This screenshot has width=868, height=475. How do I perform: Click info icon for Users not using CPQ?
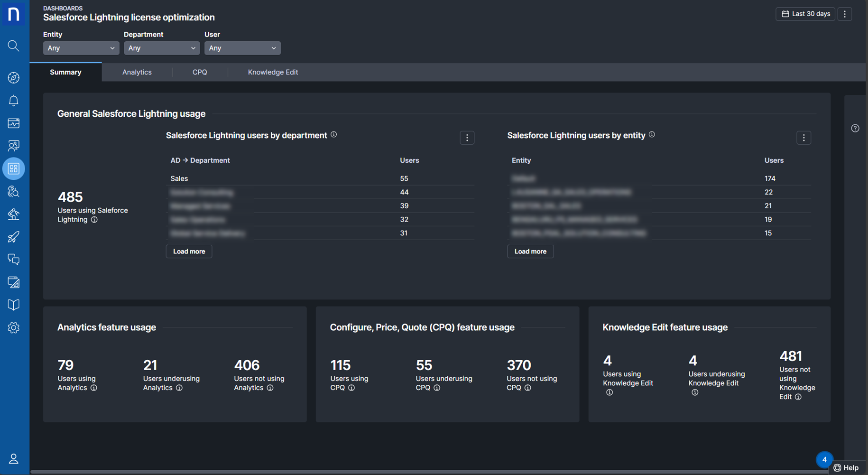(x=527, y=388)
